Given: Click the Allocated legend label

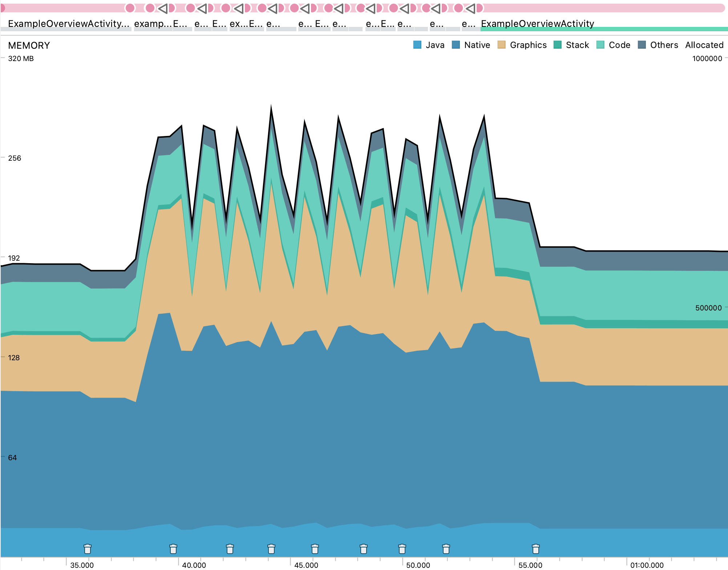Looking at the screenshot, I should click(x=704, y=45).
